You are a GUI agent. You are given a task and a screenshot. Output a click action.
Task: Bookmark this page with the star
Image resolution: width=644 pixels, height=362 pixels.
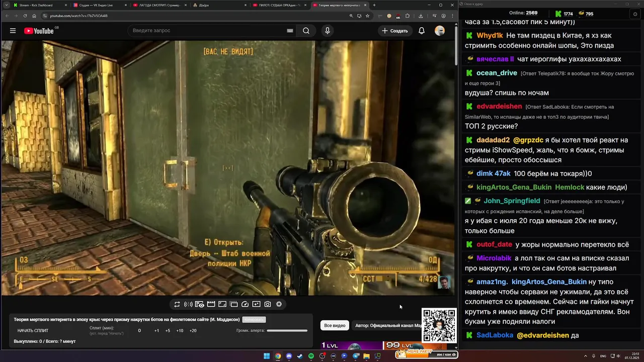coord(367,16)
